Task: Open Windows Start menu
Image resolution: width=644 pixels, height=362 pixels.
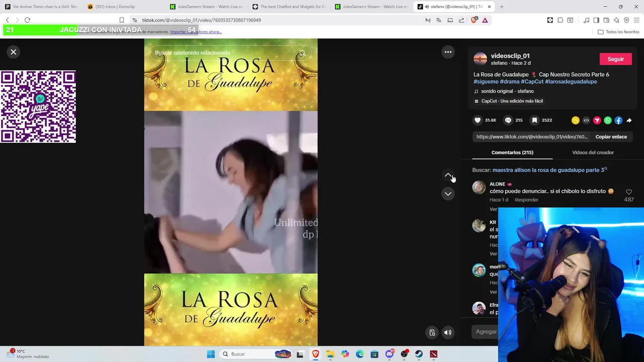Action: click(211, 354)
